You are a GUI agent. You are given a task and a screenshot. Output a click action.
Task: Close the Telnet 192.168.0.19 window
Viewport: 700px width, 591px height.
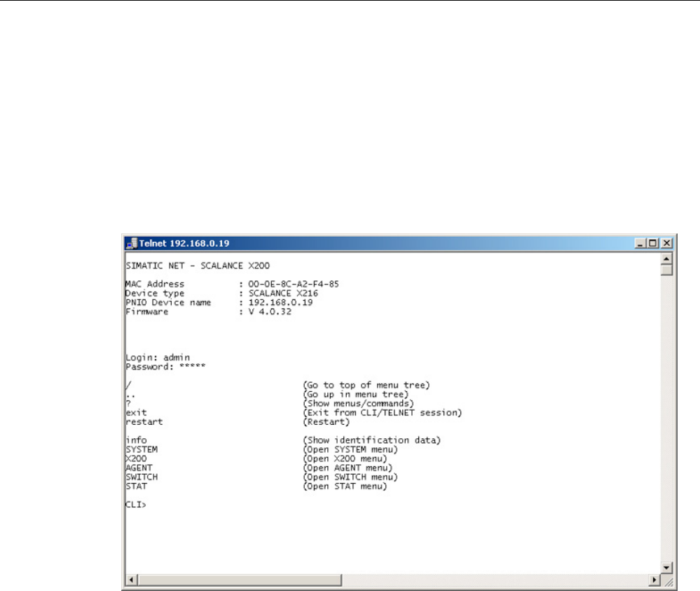[666, 243]
